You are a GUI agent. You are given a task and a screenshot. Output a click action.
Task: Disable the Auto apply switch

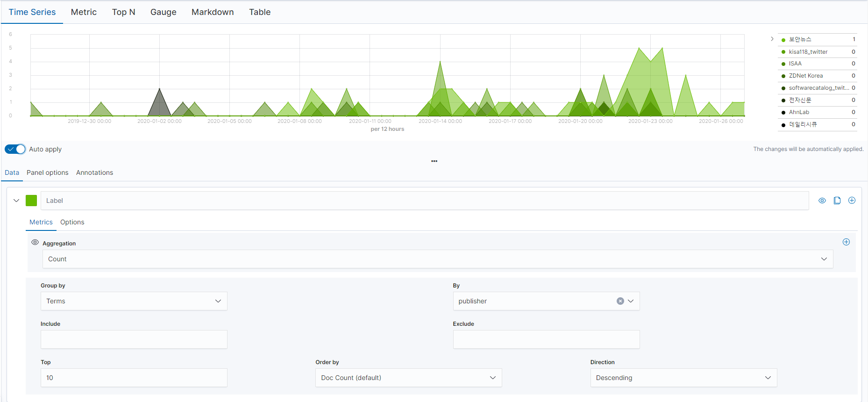coord(15,149)
